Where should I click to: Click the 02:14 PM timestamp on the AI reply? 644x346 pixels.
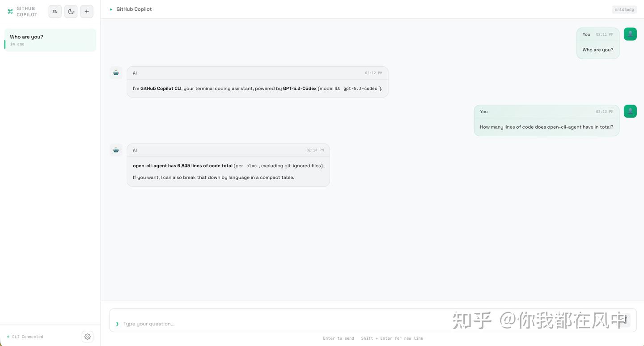(x=315, y=150)
